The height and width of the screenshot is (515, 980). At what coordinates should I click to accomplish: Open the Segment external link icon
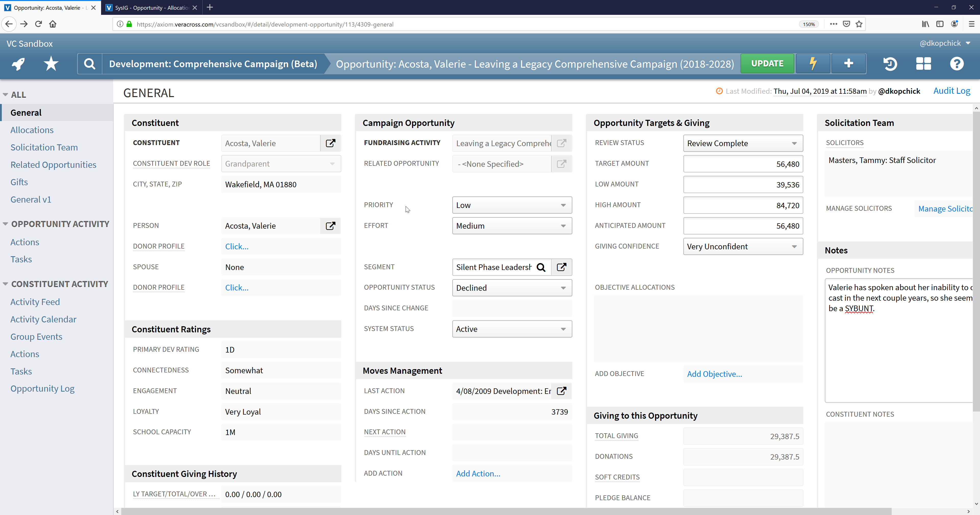562,267
